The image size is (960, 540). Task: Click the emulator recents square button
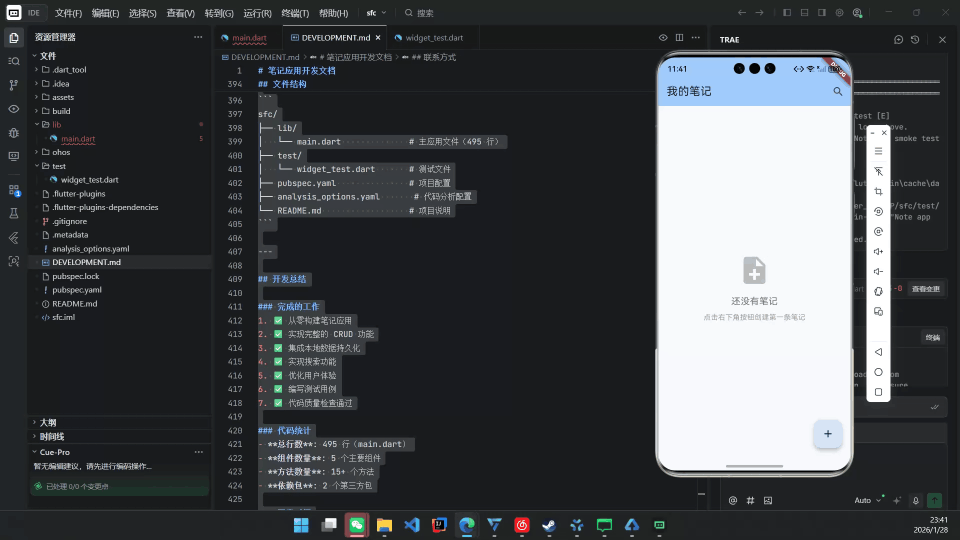point(879,392)
